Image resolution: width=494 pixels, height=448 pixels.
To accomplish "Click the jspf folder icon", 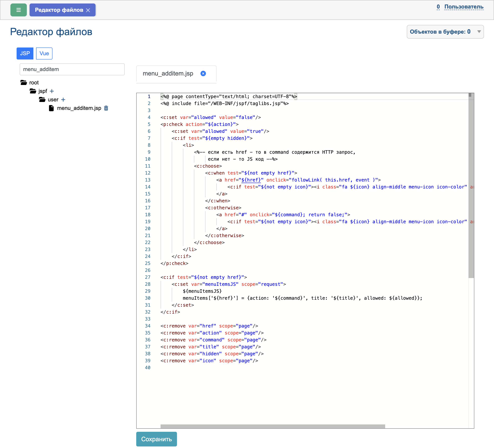I will (x=33, y=91).
